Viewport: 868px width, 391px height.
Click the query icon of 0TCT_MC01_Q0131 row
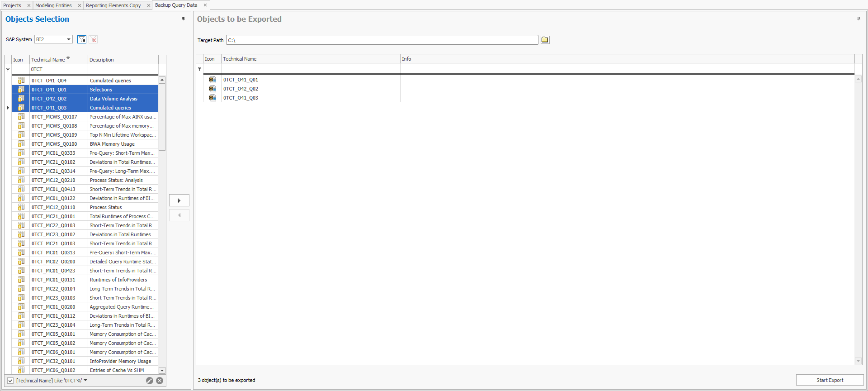tap(21, 279)
